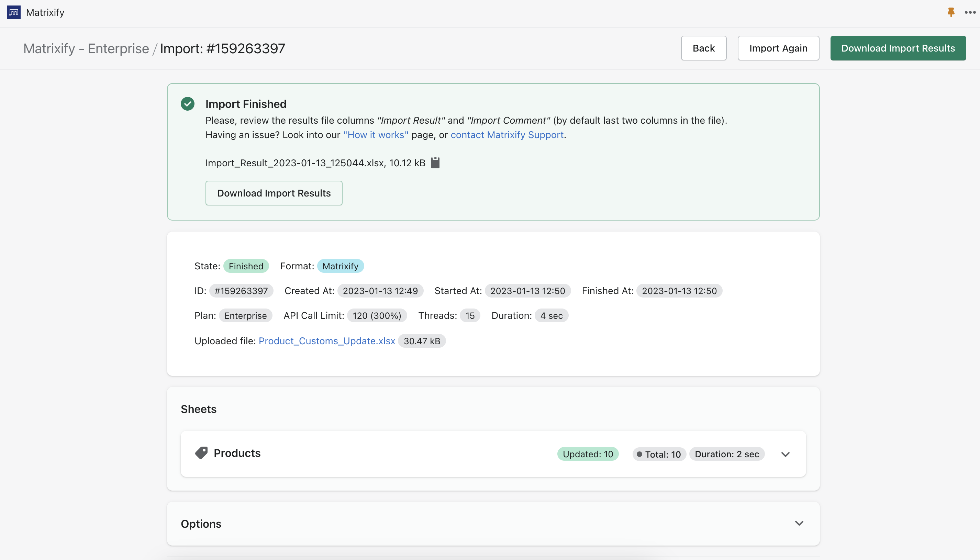The image size is (980, 560).
Task: Expand the Options section
Action: tap(799, 523)
